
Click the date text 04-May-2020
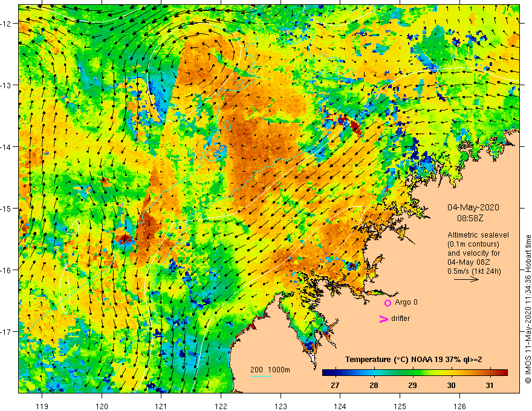click(x=473, y=207)
